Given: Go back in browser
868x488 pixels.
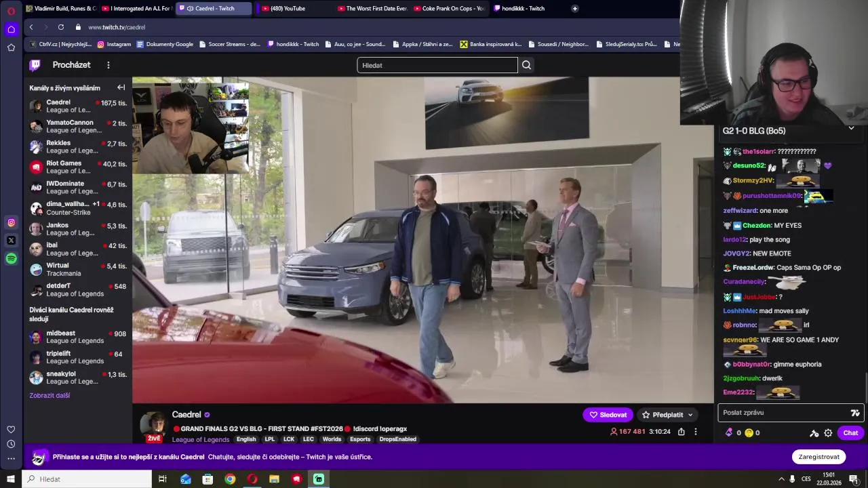Looking at the screenshot, I should pyautogui.click(x=31, y=27).
